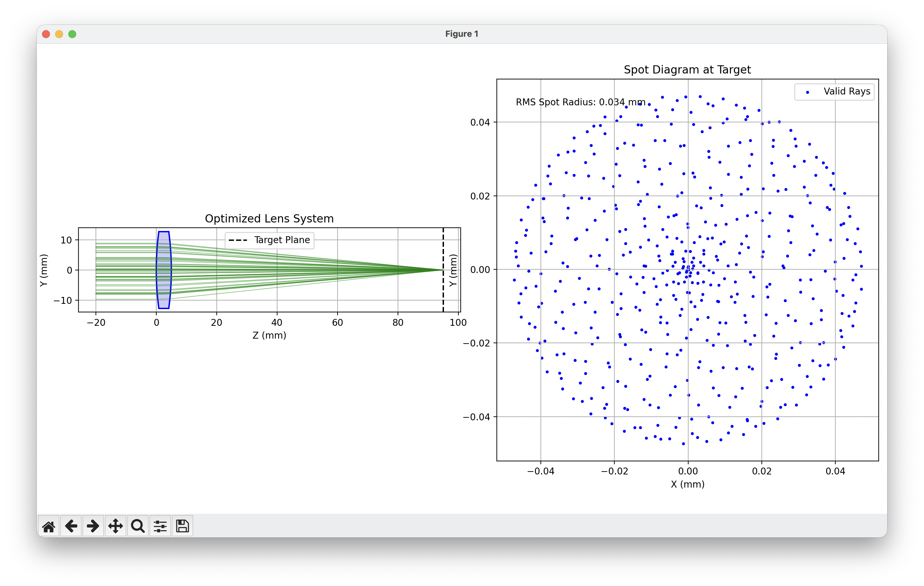This screenshot has height=586, width=924.
Task: Click the Z (mm) axis label
Action: (269, 336)
